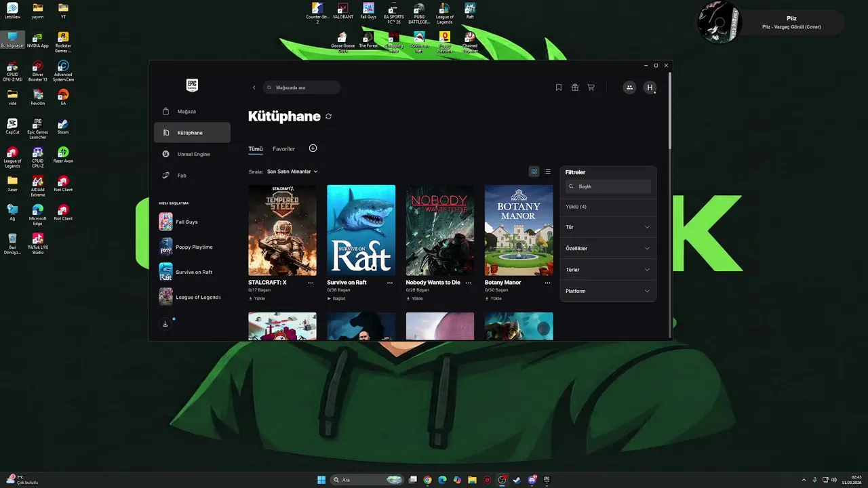The height and width of the screenshot is (488, 868).
Task: Expand the Türler filter section
Action: point(608,270)
